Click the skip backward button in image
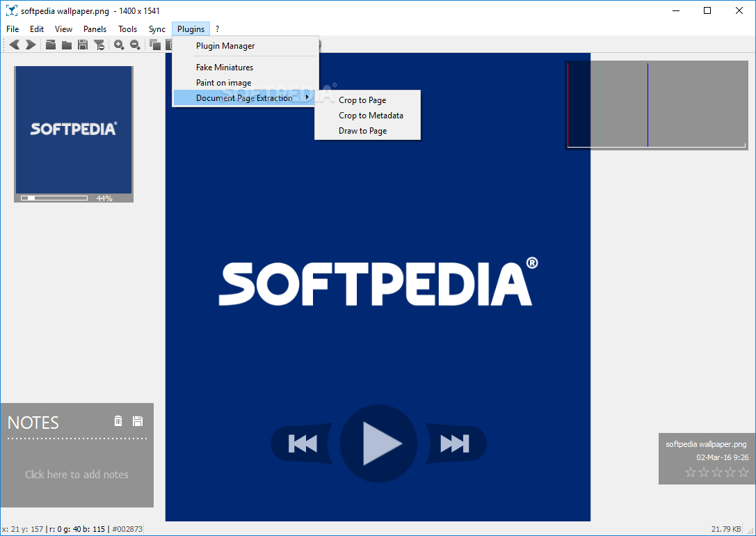756x536 pixels. click(303, 443)
